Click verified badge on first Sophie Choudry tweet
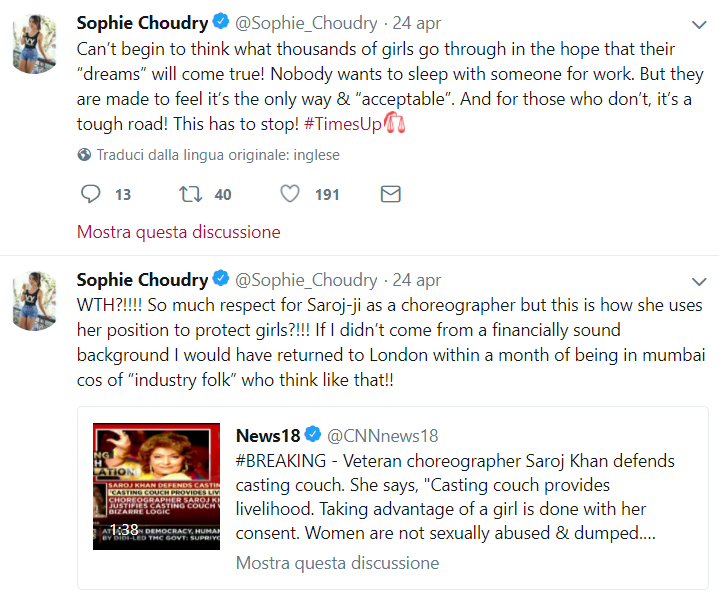Screen dimensions: 719x598 click(x=221, y=22)
